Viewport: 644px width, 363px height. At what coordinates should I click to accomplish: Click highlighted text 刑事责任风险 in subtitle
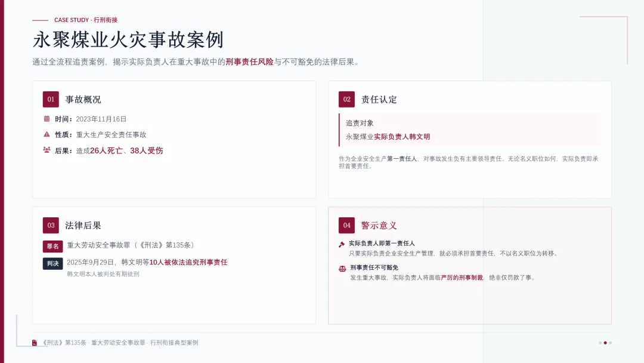click(249, 61)
